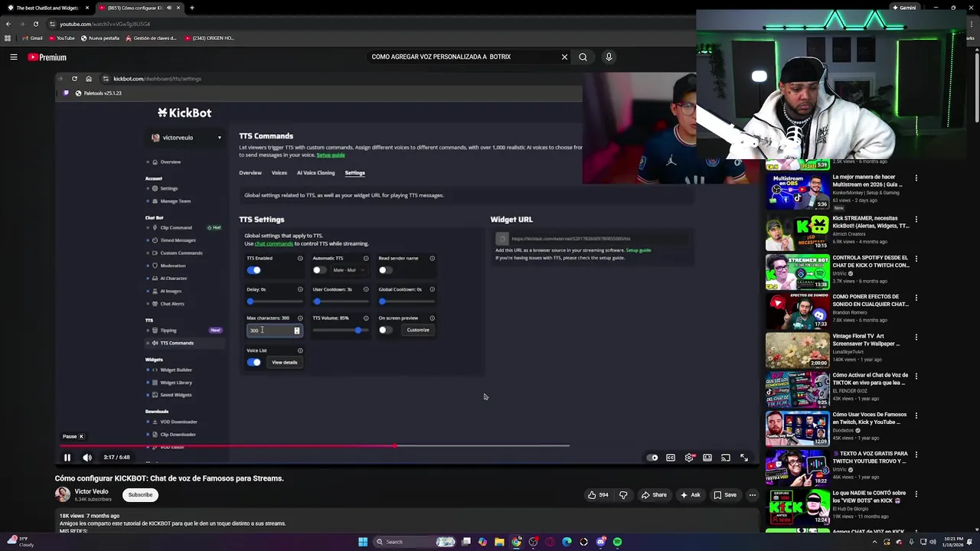Screen dimensions: 980x551
Task: Click the Ask button under the video
Action: (690, 495)
